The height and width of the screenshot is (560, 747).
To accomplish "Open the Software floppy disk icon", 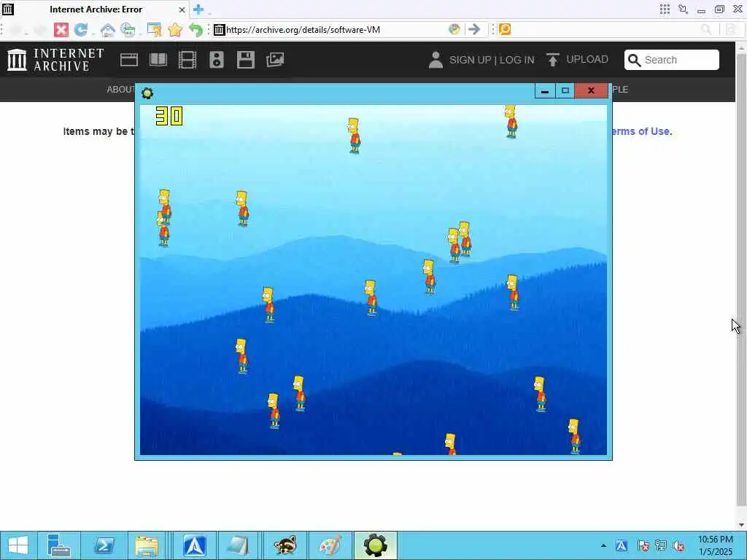I will pyautogui.click(x=246, y=60).
